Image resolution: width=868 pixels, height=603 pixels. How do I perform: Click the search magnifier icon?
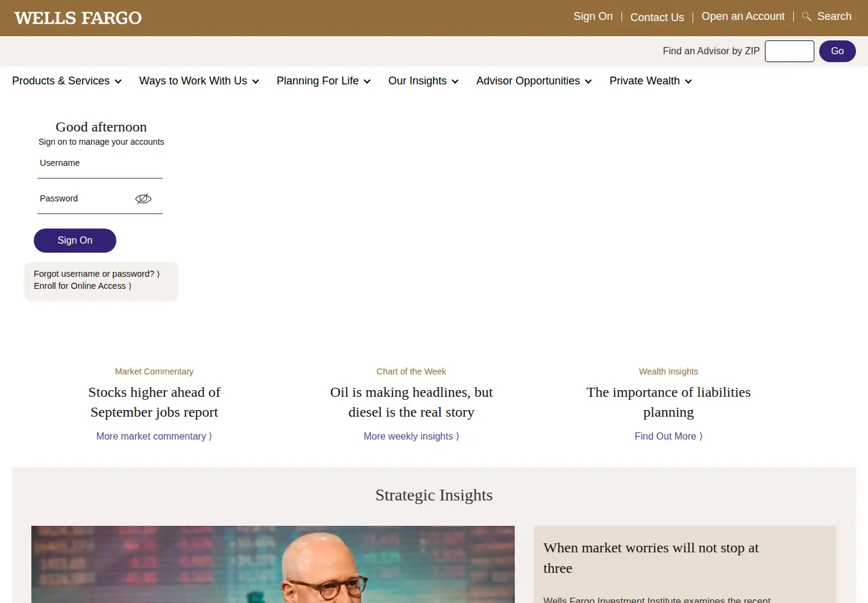pyautogui.click(x=807, y=17)
